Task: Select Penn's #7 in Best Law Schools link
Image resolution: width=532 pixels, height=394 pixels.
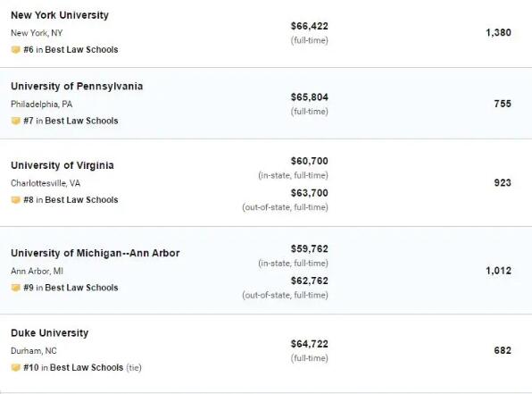Action: [71, 121]
